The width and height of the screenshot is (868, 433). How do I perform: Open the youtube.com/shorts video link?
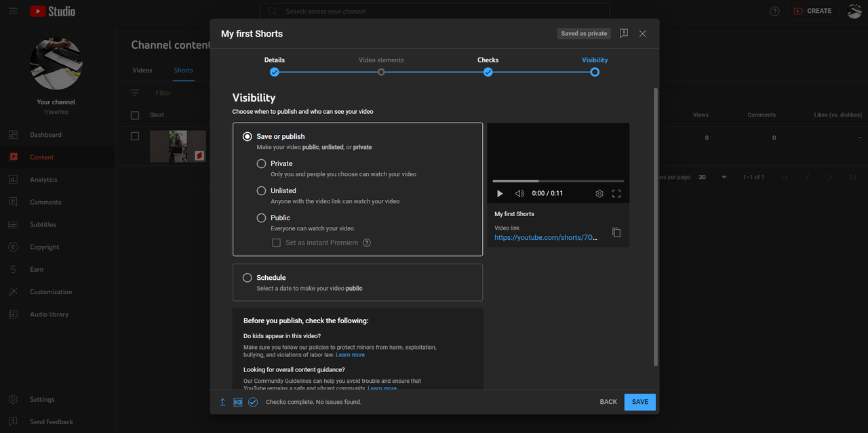[546, 238]
